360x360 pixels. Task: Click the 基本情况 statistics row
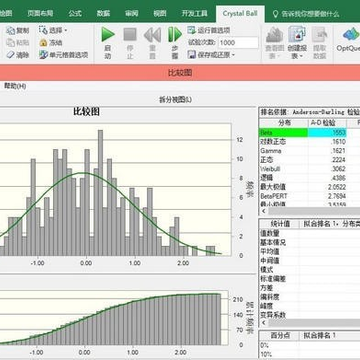point(309,242)
